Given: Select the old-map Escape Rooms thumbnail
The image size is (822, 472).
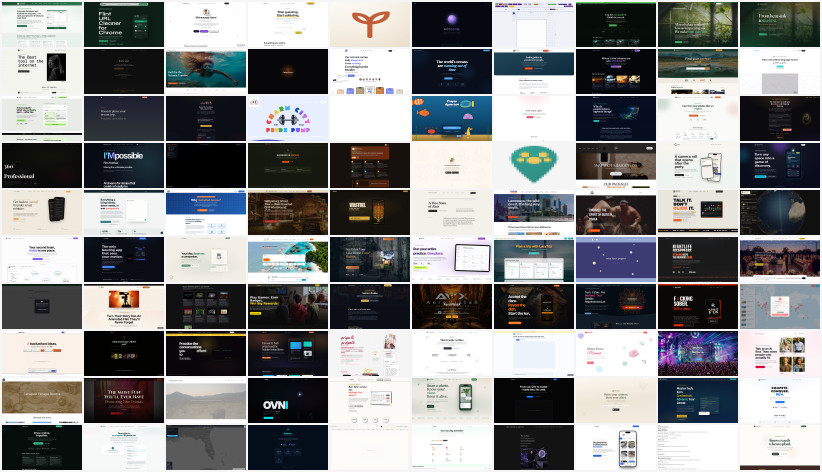Looking at the screenshot, I should pos(42,402).
